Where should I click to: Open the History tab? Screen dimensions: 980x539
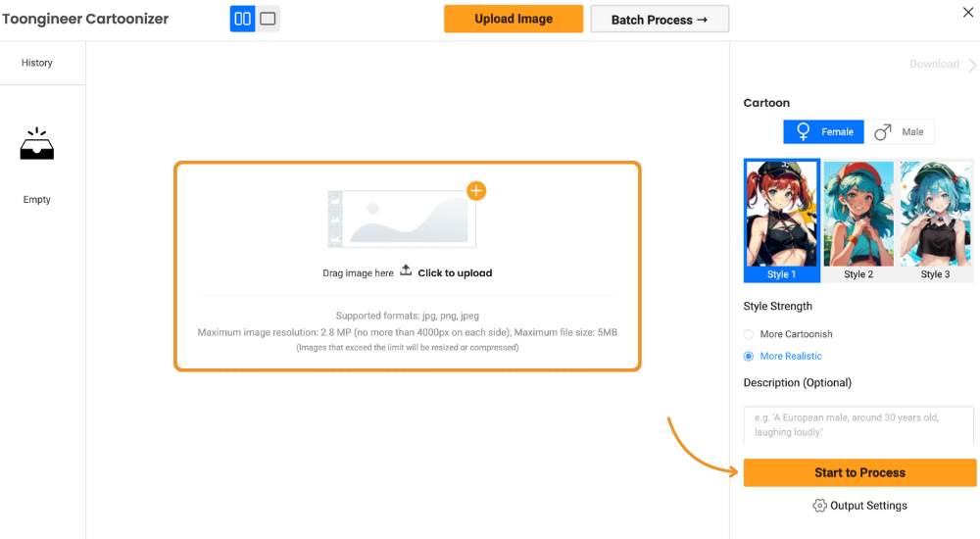37,63
